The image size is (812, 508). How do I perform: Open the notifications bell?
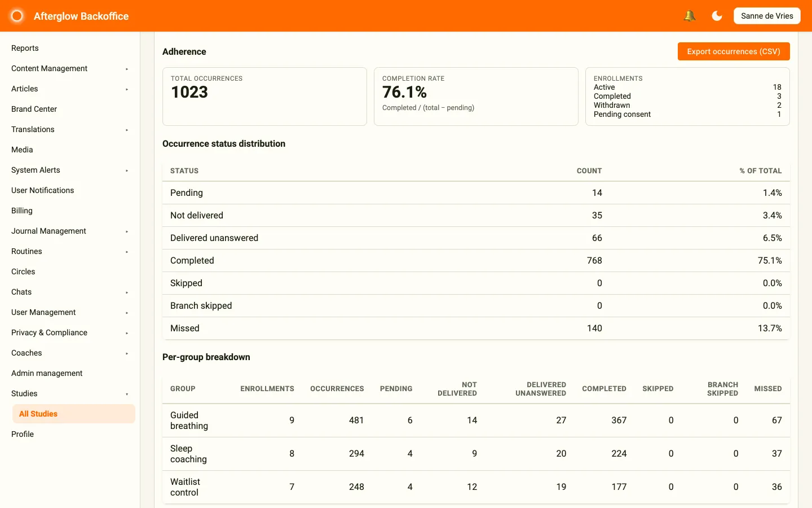[x=689, y=16]
